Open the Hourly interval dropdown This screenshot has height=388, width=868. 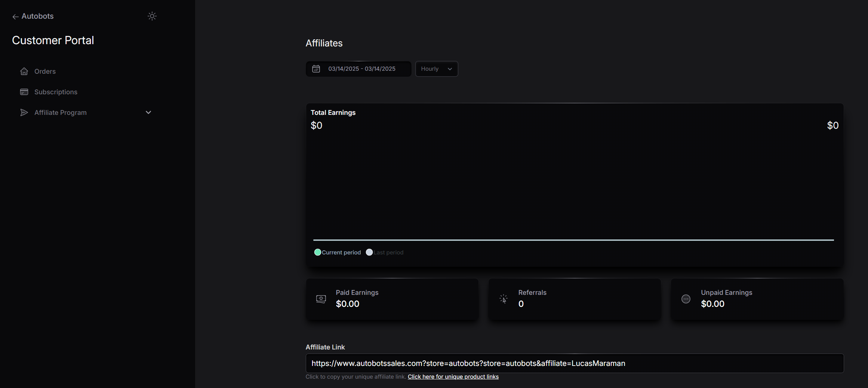[x=436, y=69]
